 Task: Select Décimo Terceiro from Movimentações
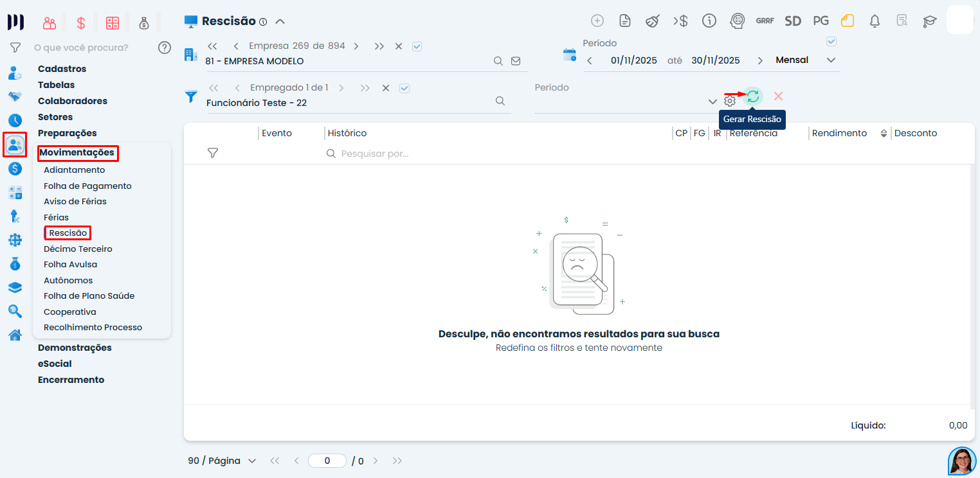(x=78, y=249)
